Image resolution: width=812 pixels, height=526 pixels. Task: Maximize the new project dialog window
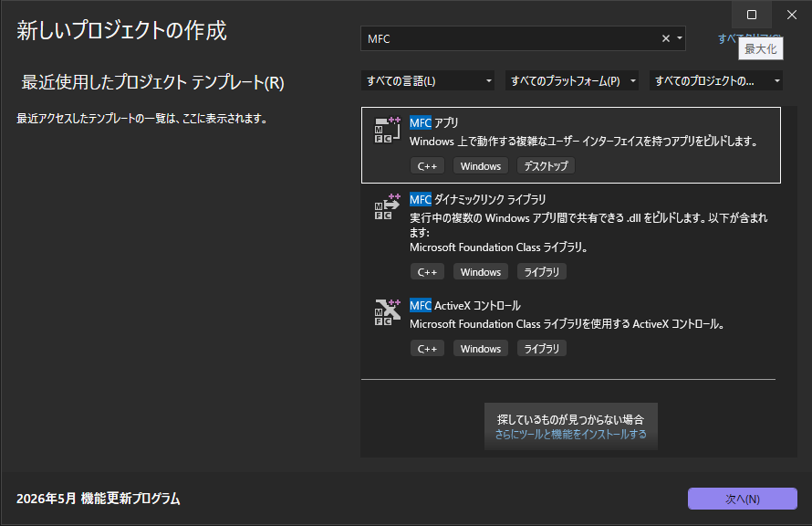click(752, 15)
